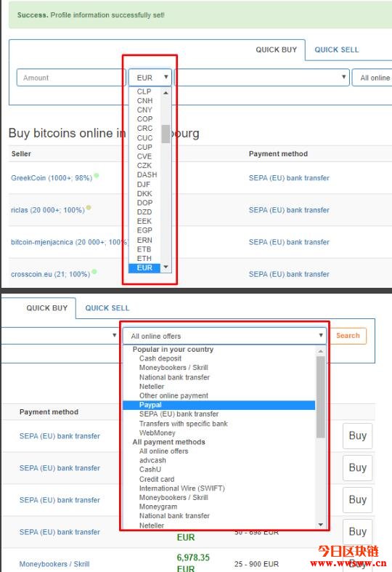Click into the Amount input field
Image resolution: width=392 pixels, height=572 pixels.
71,77
